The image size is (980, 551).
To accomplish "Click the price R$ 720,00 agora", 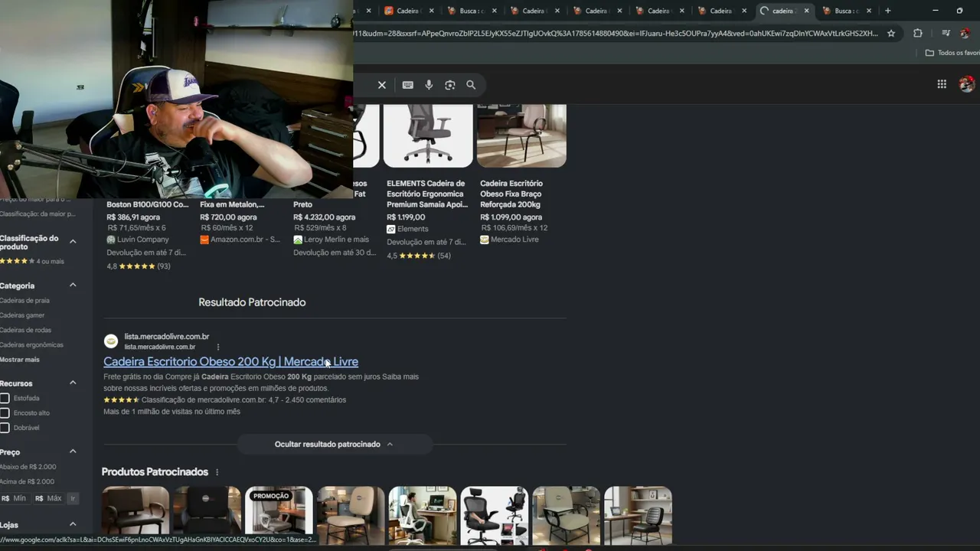I will pyautogui.click(x=227, y=217).
